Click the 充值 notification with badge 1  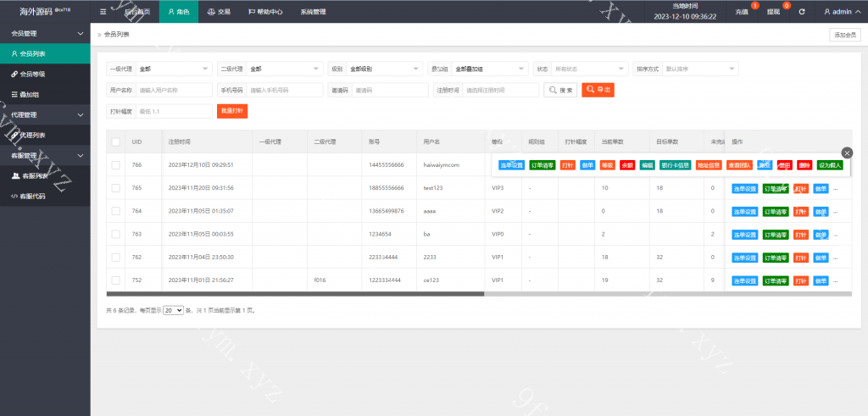click(743, 11)
